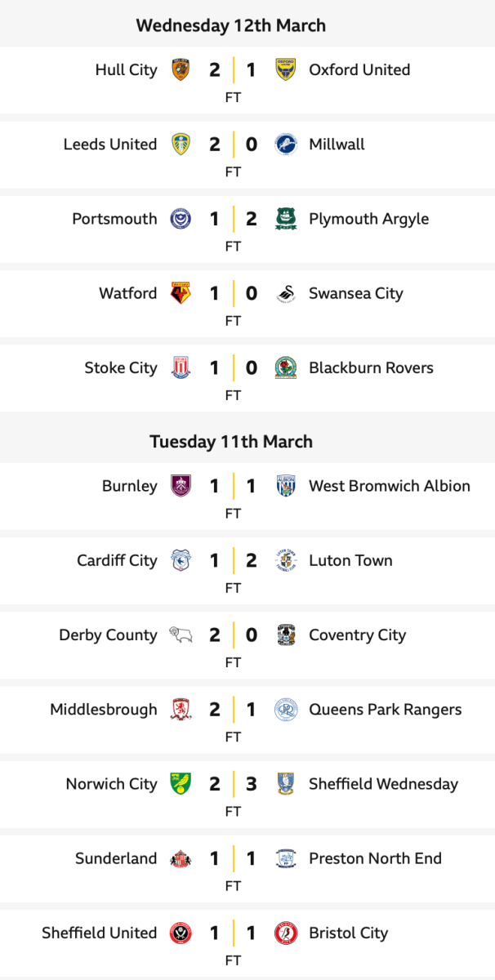The height and width of the screenshot is (980, 495).
Task: Click the Swansea City swan badge
Action: 285,293
